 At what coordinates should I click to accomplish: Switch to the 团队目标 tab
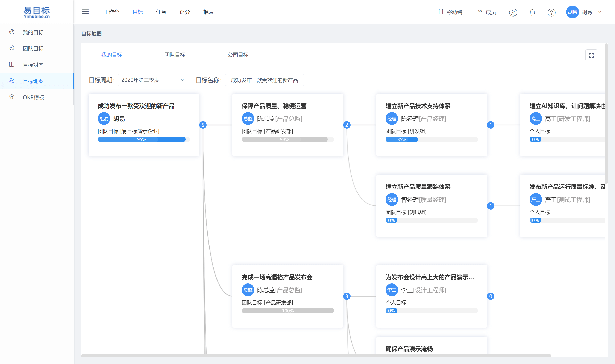click(175, 55)
